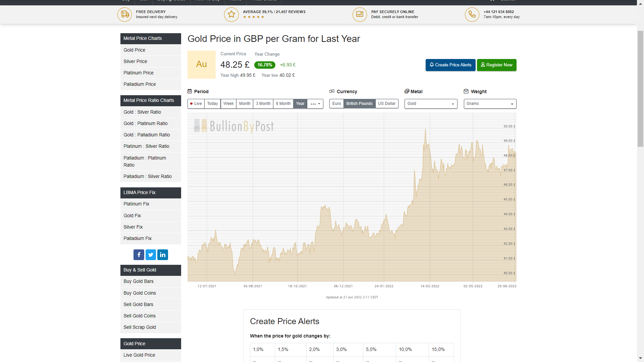Click the LinkedIn share icon
This screenshot has width=644, height=362.
(163, 255)
